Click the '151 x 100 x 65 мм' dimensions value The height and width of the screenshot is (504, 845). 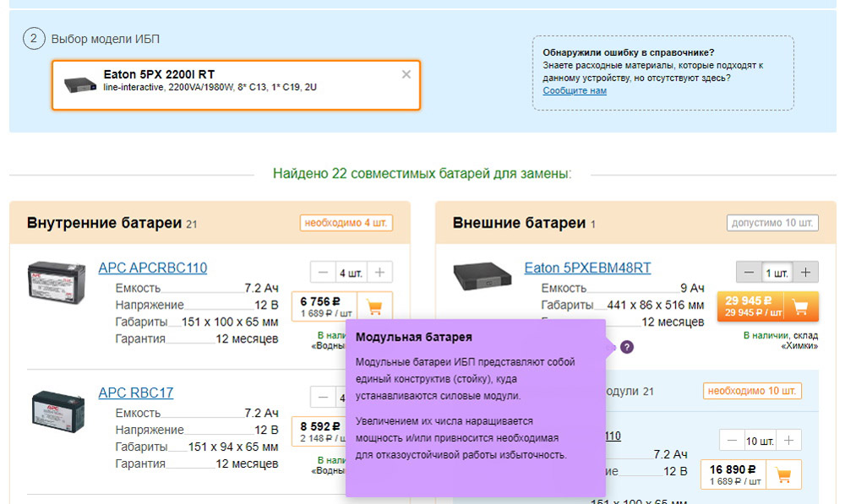(230, 322)
